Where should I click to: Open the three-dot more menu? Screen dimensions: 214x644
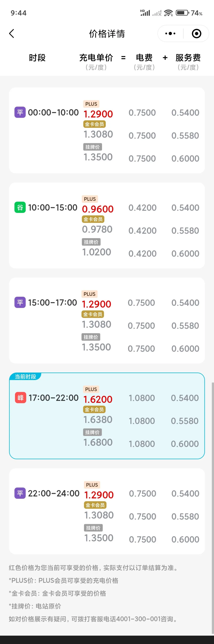(170, 33)
